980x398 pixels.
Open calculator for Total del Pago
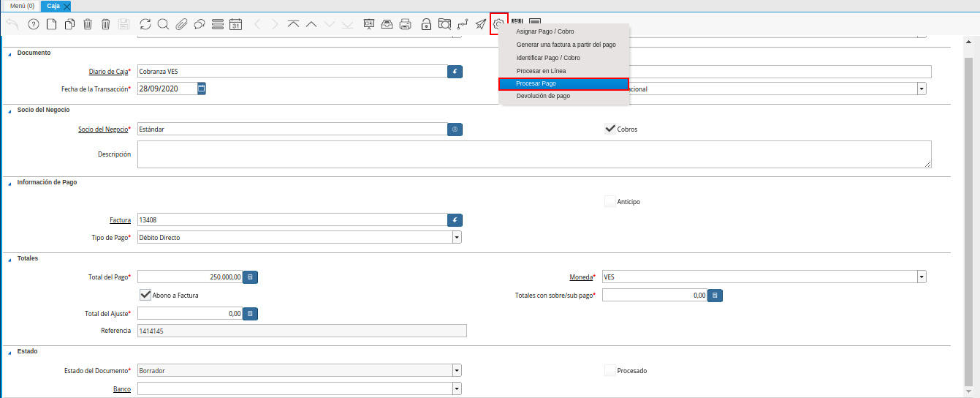click(250, 277)
